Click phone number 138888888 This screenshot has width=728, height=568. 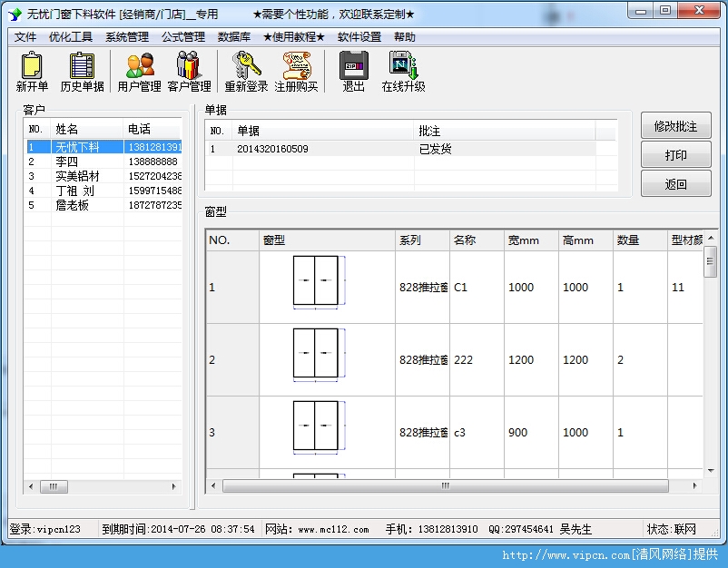153,162
